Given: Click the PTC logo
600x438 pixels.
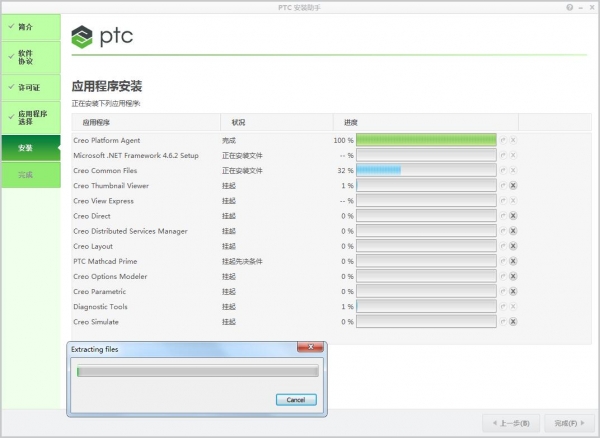Looking at the screenshot, I should [x=102, y=37].
